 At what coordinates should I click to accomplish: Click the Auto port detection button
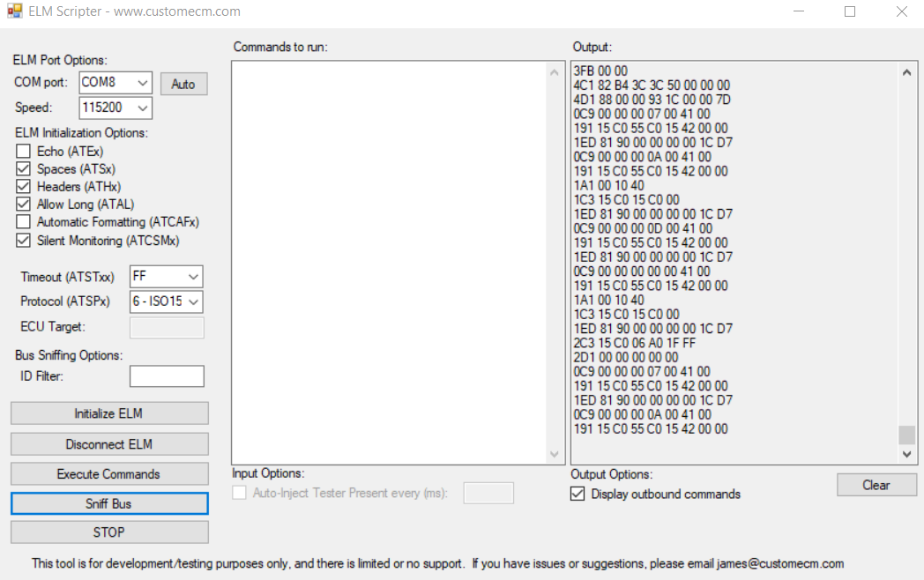point(184,85)
